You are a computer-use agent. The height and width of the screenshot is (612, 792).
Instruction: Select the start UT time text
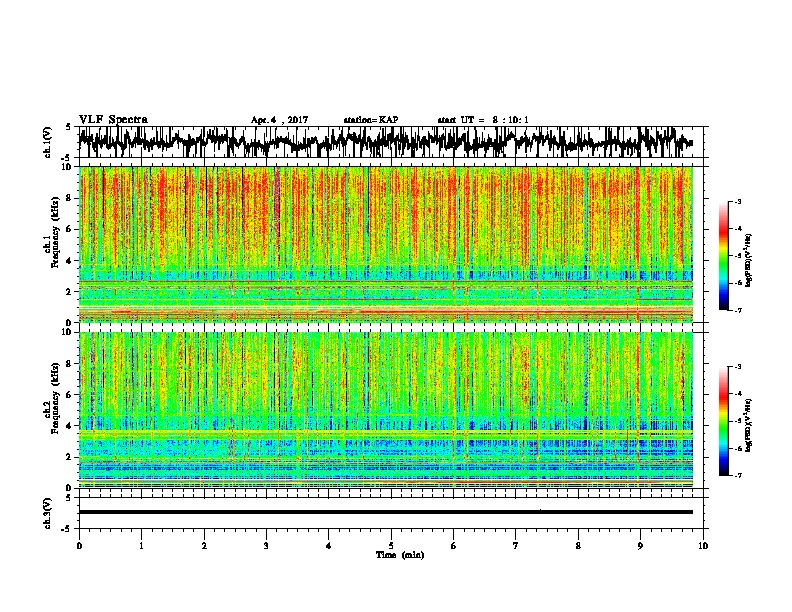click(x=483, y=120)
